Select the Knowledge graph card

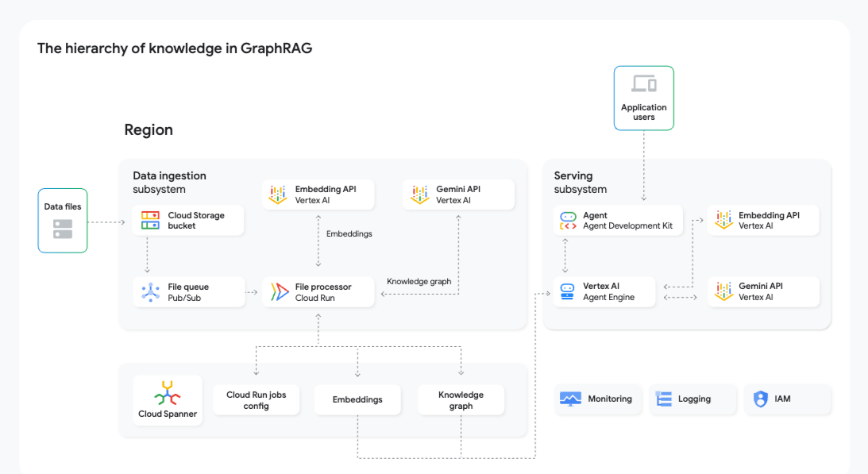point(461,399)
